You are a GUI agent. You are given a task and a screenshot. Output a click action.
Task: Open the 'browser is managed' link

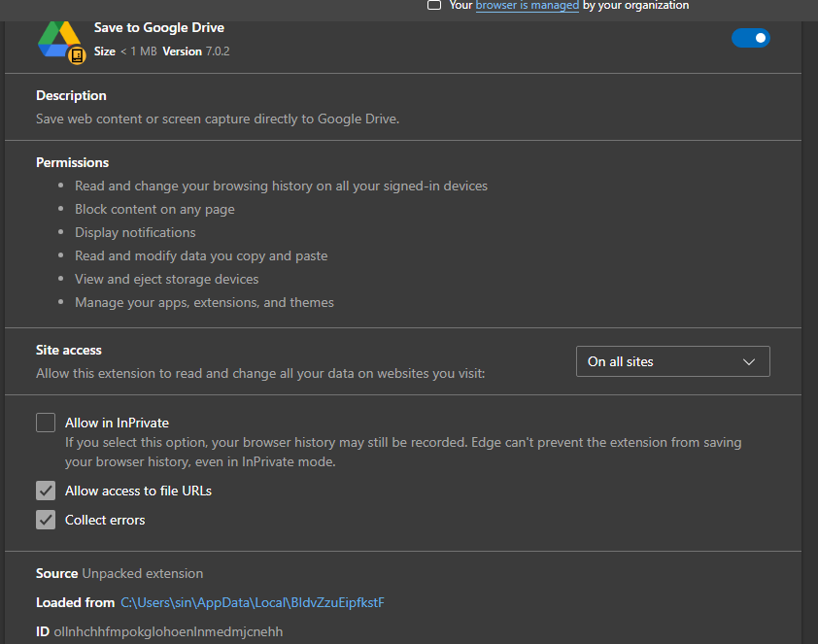tap(527, 6)
